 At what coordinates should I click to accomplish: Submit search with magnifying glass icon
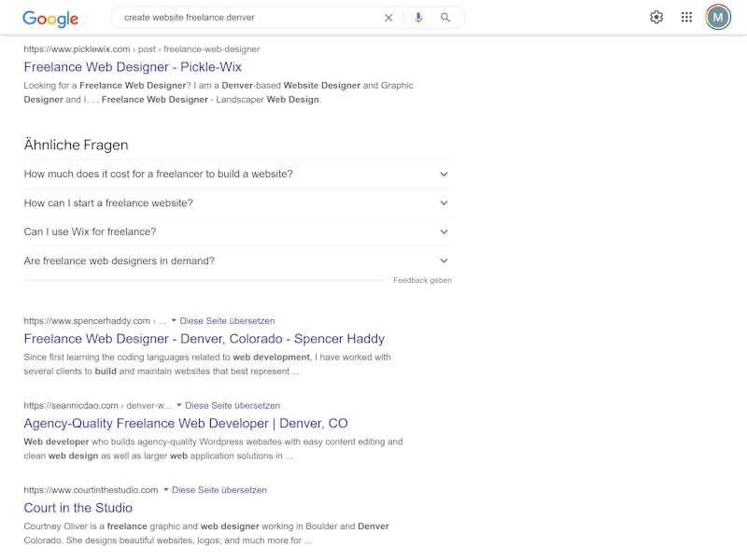click(x=445, y=18)
